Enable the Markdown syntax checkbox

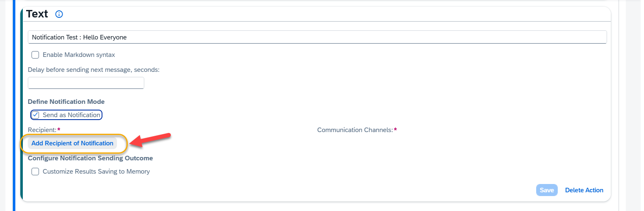click(36, 55)
